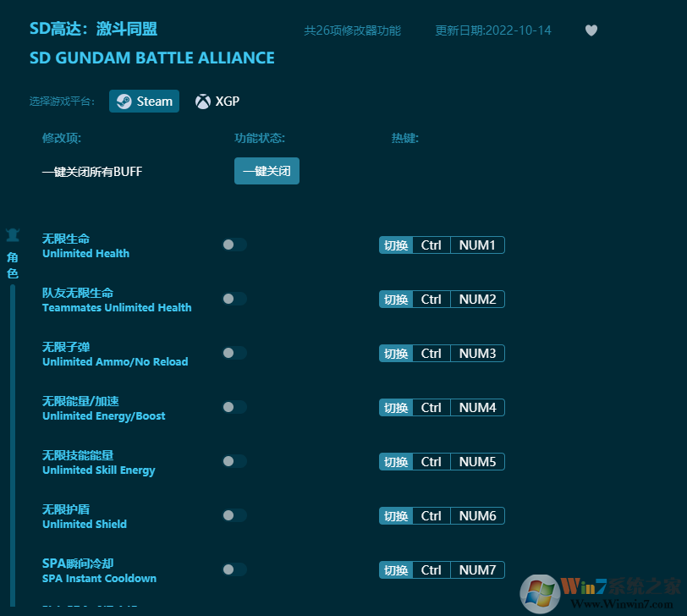Screen dimensions: 687x616
Task: Click 切换 button in Unlimited Shield row
Action: (396, 515)
